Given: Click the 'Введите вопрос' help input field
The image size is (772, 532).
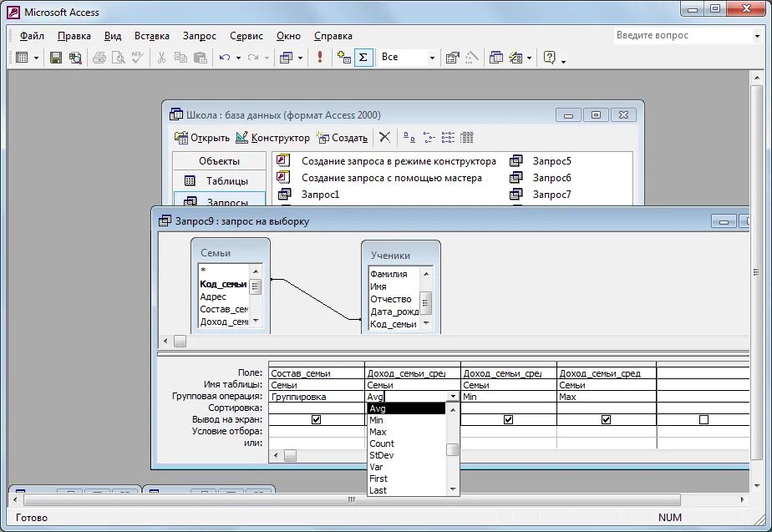Looking at the screenshot, I should pyautogui.click(x=683, y=35).
